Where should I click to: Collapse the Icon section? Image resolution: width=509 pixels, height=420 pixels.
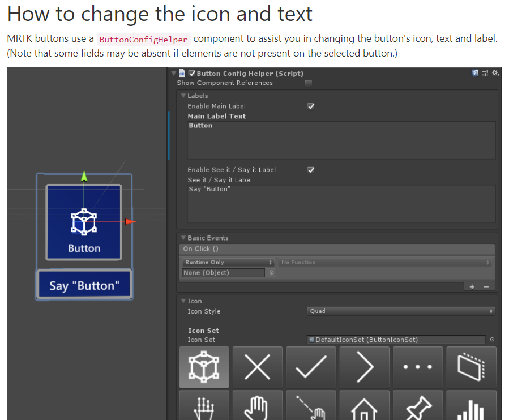pyautogui.click(x=183, y=301)
